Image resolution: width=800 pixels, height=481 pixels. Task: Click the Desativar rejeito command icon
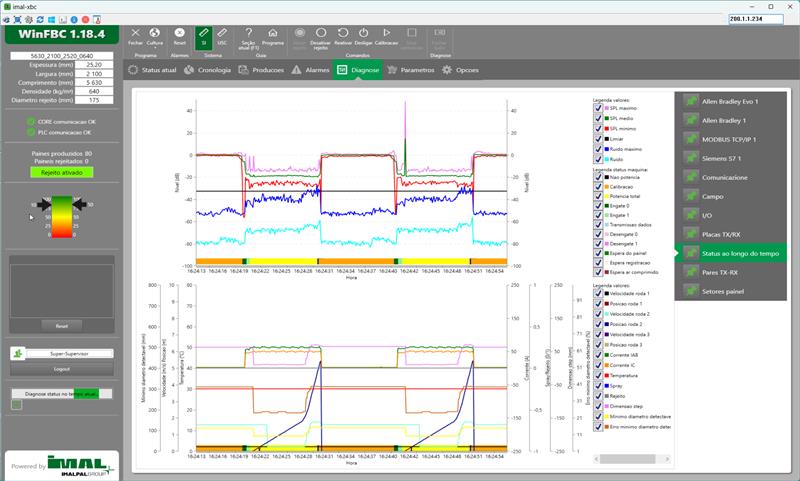pyautogui.click(x=320, y=34)
